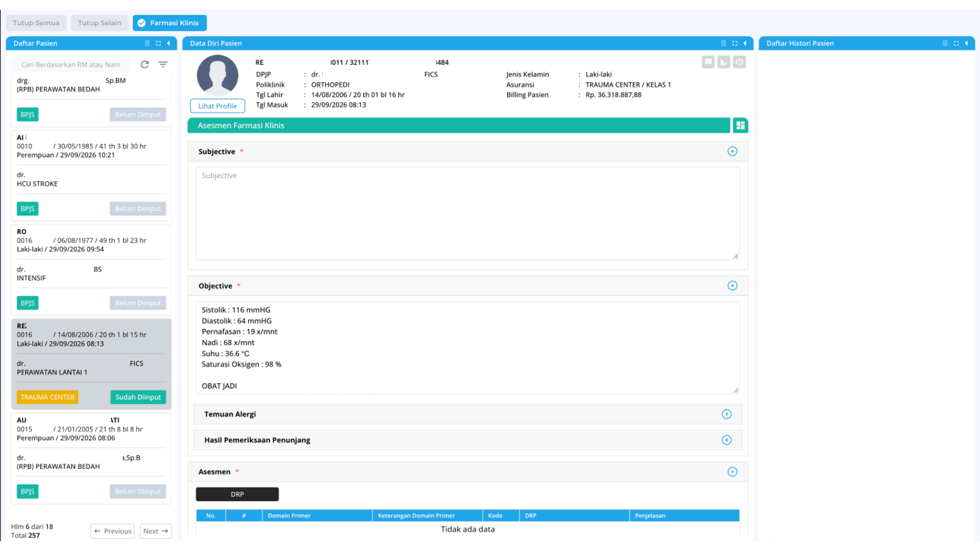The height and width of the screenshot is (551, 980).
Task: Click the Tutup Semua button
Action: click(36, 23)
